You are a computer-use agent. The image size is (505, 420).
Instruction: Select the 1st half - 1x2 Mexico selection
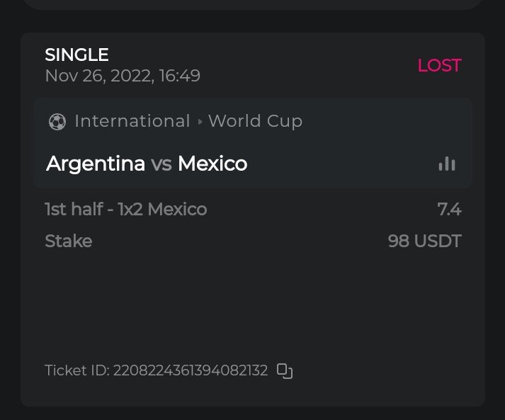tap(126, 209)
